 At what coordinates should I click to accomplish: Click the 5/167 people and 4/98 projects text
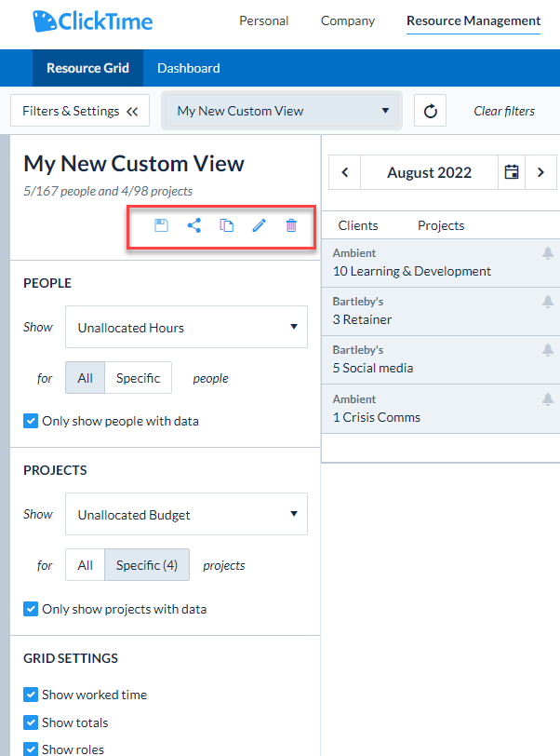coord(108,191)
